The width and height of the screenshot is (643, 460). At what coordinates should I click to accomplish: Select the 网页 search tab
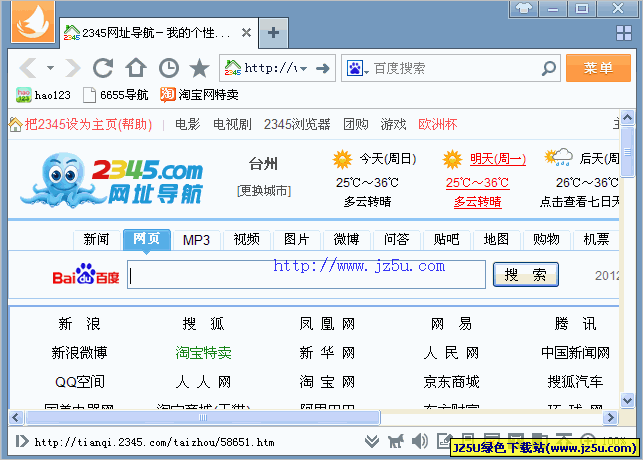click(146, 239)
